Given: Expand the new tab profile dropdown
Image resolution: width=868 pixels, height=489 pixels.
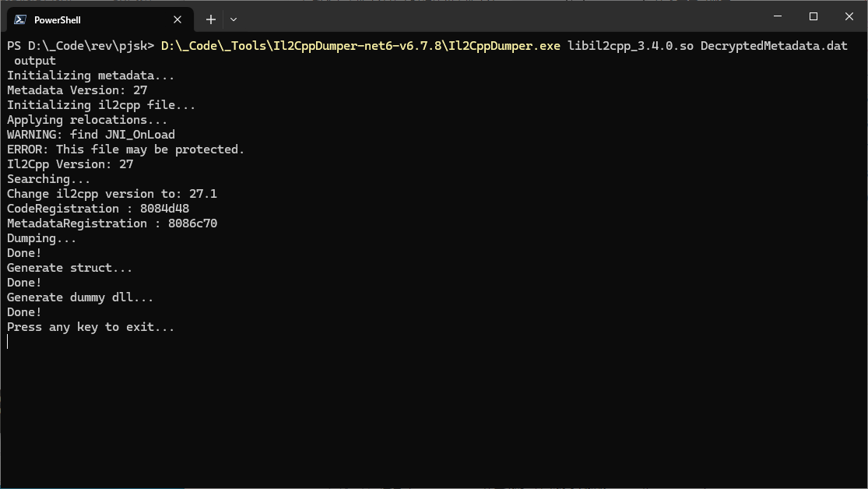Looking at the screenshot, I should click(x=234, y=19).
